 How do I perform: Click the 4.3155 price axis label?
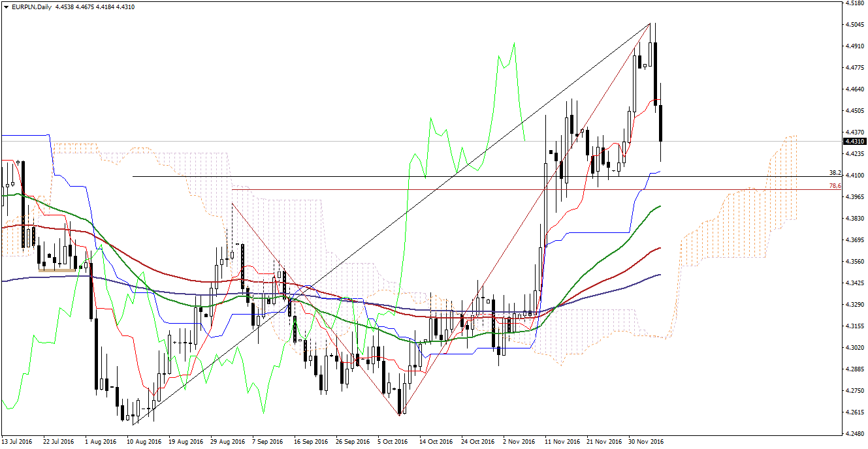[x=854, y=326]
